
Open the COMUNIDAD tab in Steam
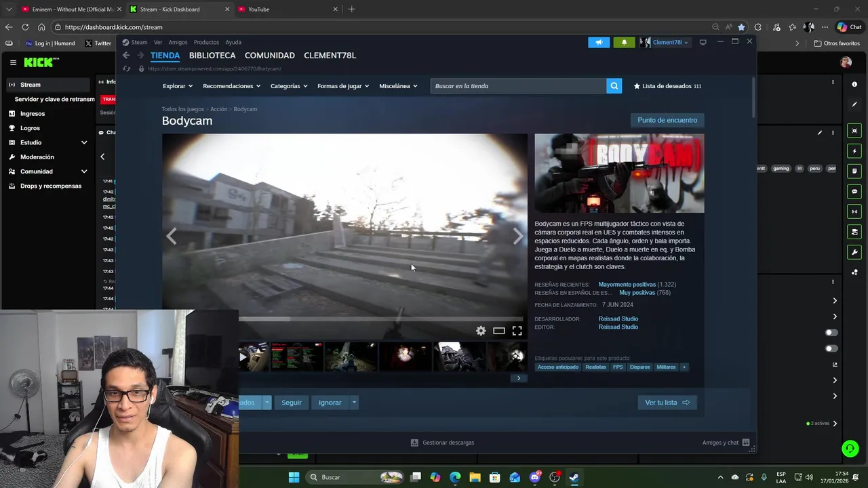click(270, 56)
